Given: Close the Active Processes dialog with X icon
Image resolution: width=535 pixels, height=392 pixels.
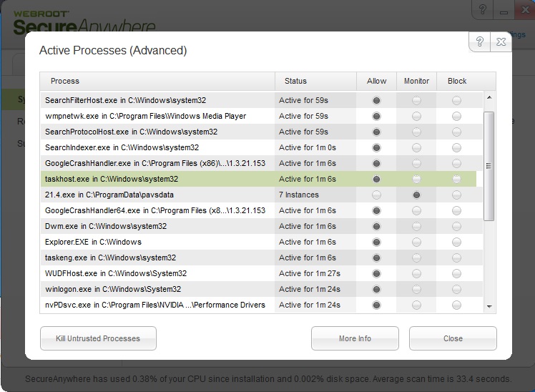Looking at the screenshot, I should point(501,42).
